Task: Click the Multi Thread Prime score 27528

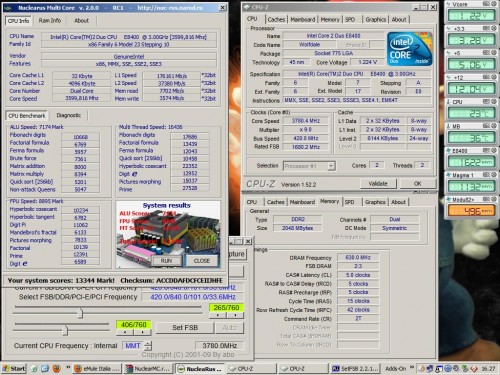Action: [190, 188]
